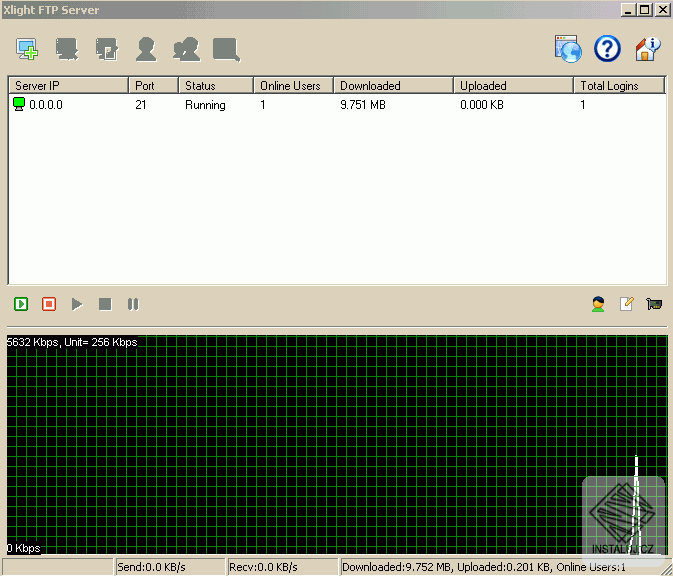The height and width of the screenshot is (576, 673).
Task: Click the port value 21
Action: tap(141, 105)
